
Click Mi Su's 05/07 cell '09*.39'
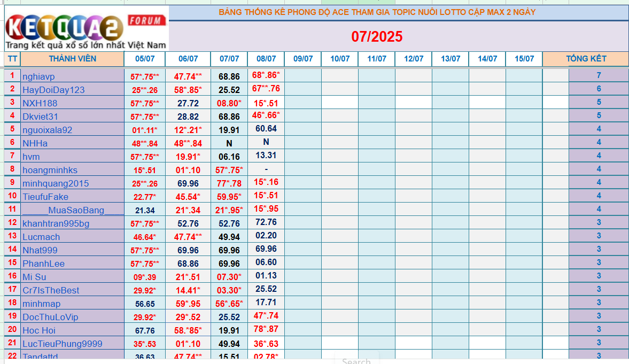point(145,277)
